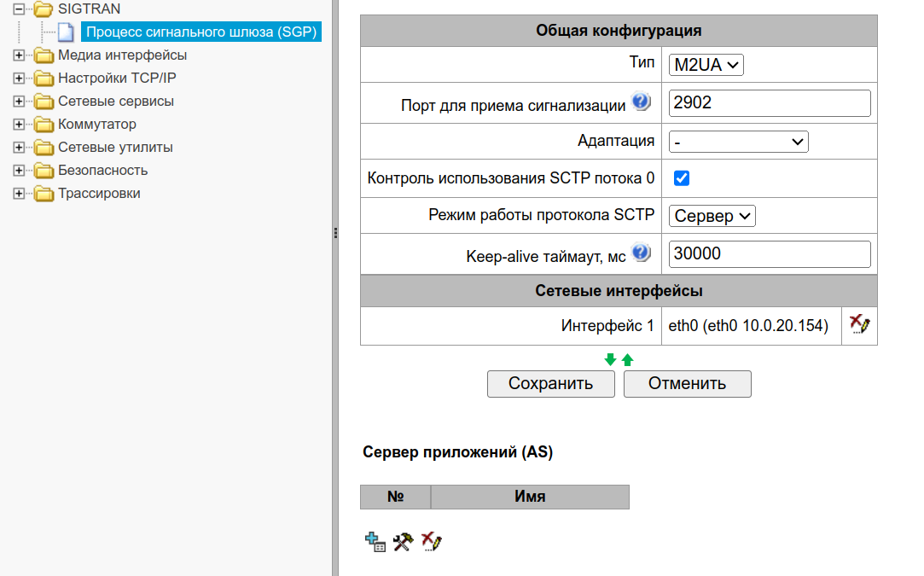The width and height of the screenshot is (924, 576).
Task: Open the Трассировки folder
Action: click(x=99, y=193)
